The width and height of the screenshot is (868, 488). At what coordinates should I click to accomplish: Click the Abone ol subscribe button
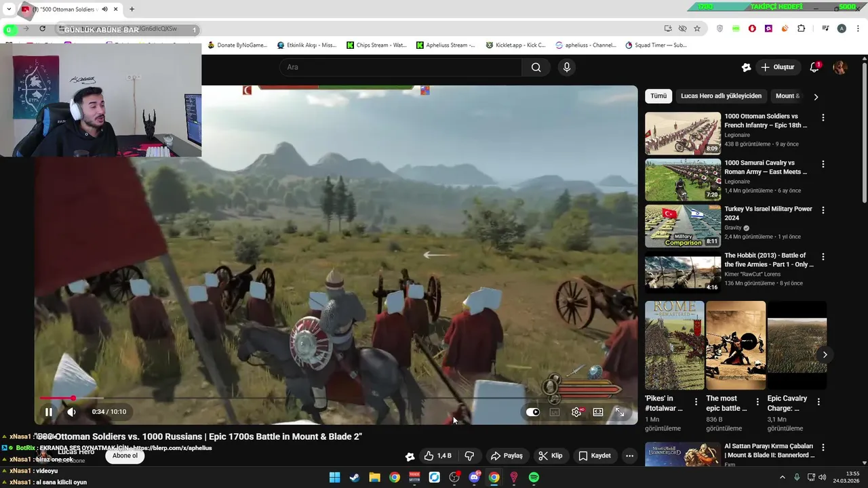tap(125, 456)
